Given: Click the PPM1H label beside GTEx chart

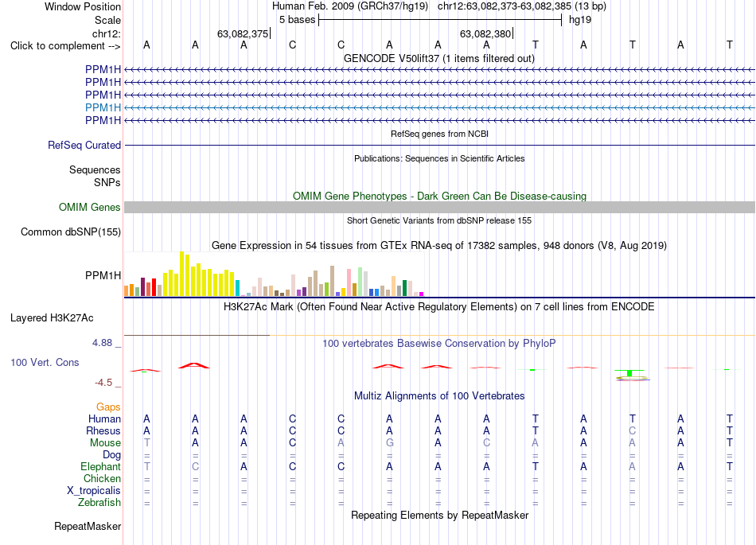Looking at the screenshot, I should pos(103,275).
